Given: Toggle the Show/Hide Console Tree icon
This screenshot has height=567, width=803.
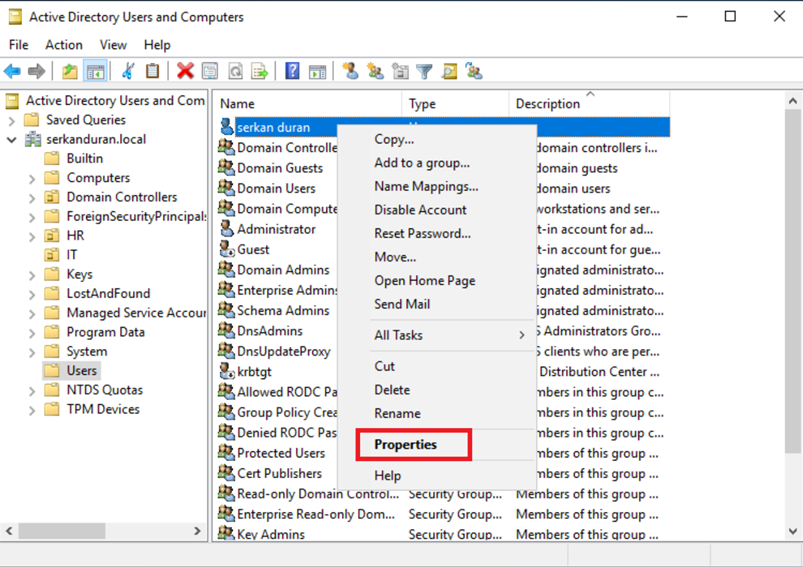Looking at the screenshot, I should pyautogui.click(x=95, y=71).
